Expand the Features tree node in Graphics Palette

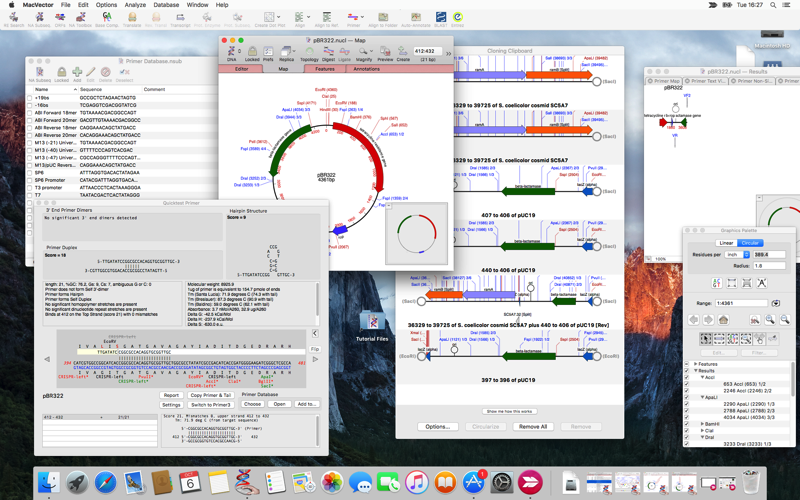695,364
